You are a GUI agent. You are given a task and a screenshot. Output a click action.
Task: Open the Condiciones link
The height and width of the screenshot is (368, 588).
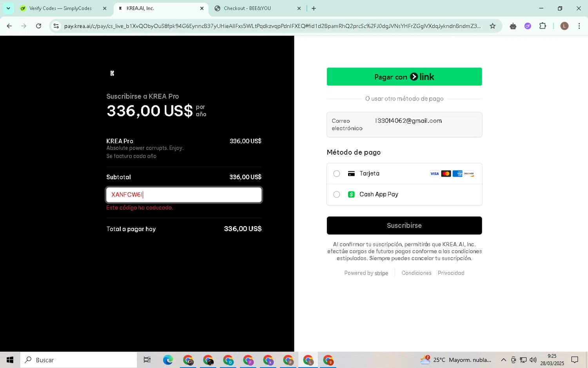(416, 273)
